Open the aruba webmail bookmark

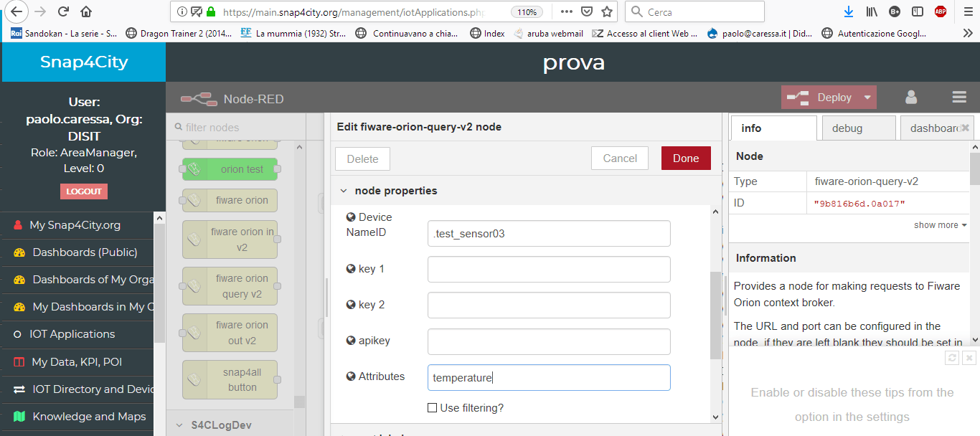[548, 33]
